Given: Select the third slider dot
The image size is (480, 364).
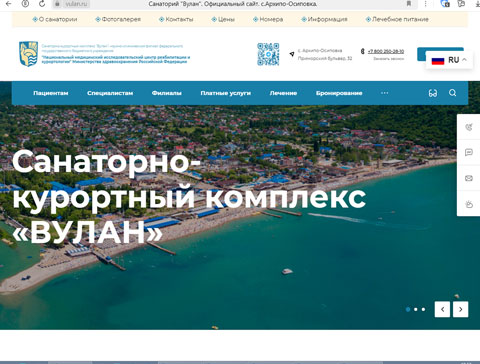Looking at the screenshot, I should [x=423, y=309].
